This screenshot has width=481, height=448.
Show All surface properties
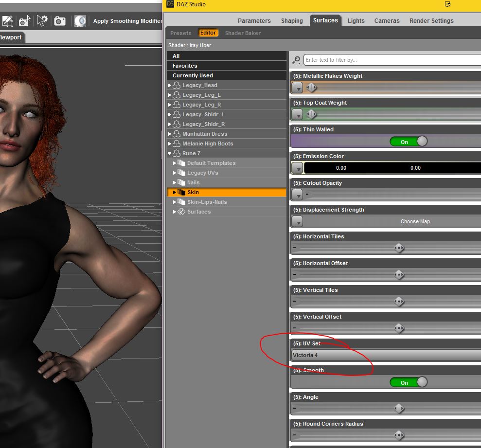click(226, 56)
